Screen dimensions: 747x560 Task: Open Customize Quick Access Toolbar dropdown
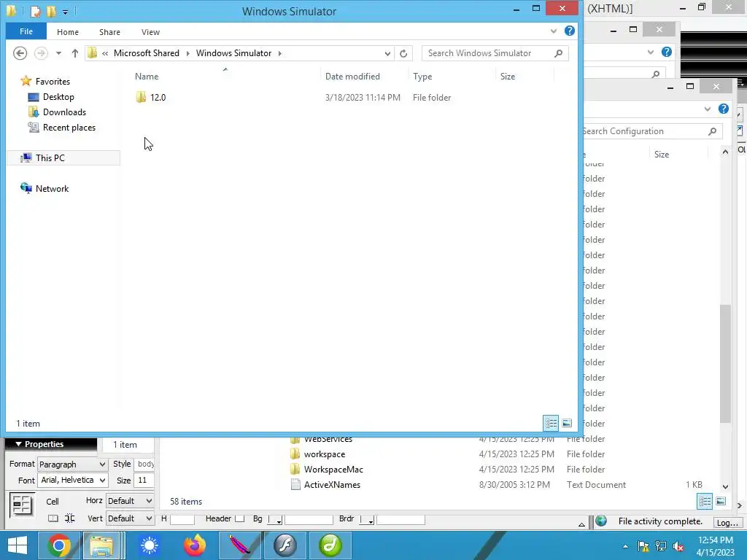click(x=65, y=12)
